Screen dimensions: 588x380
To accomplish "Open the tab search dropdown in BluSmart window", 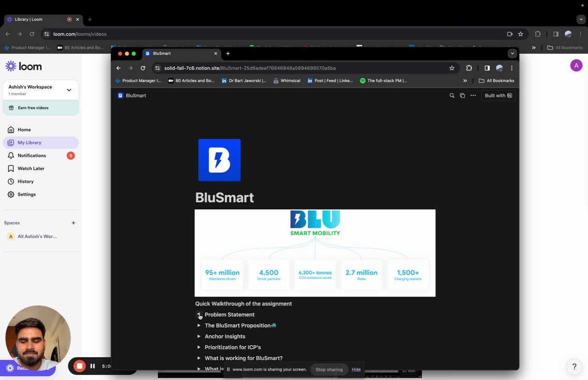I will [x=512, y=53].
